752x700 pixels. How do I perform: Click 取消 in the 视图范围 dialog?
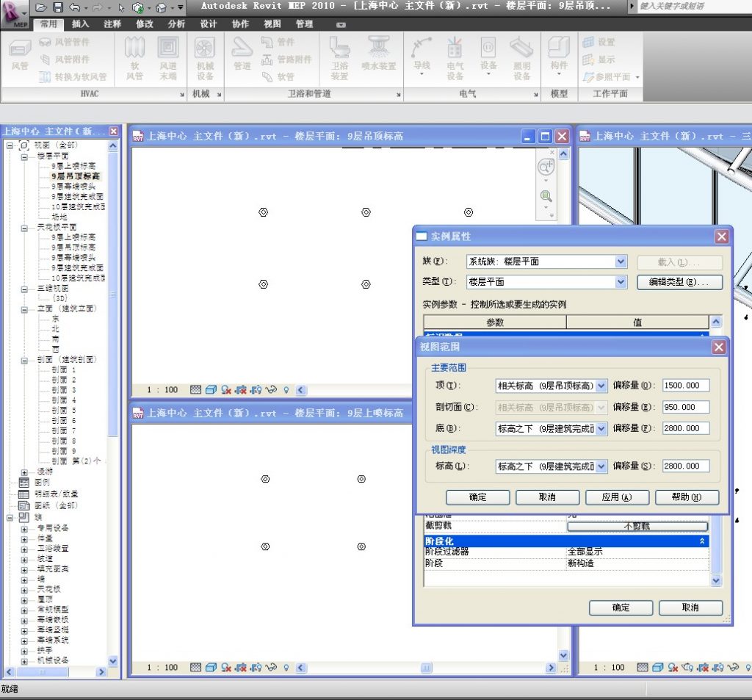click(547, 497)
